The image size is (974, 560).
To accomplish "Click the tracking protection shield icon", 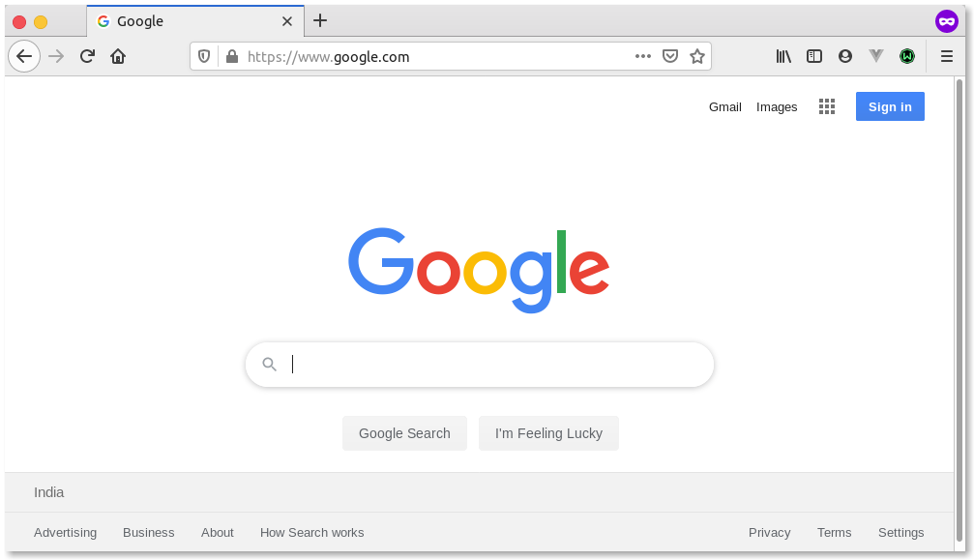I will click(x=204, y=56).
